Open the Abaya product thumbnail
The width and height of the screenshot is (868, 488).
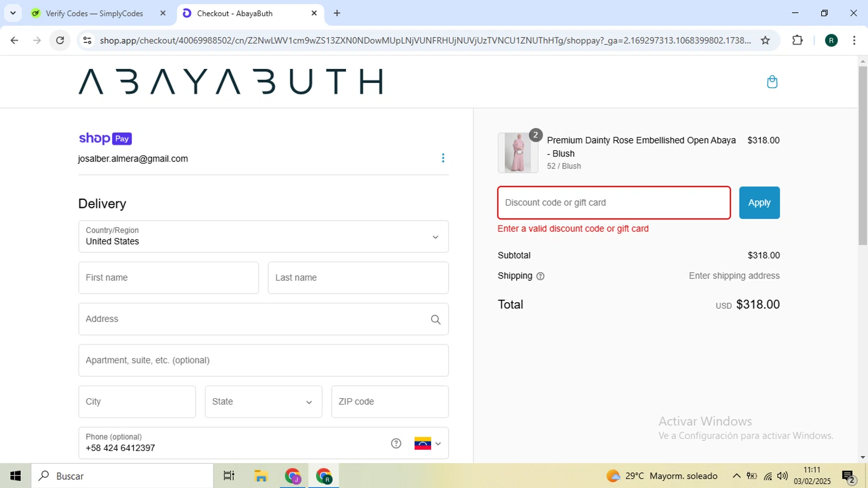[518, 153]
